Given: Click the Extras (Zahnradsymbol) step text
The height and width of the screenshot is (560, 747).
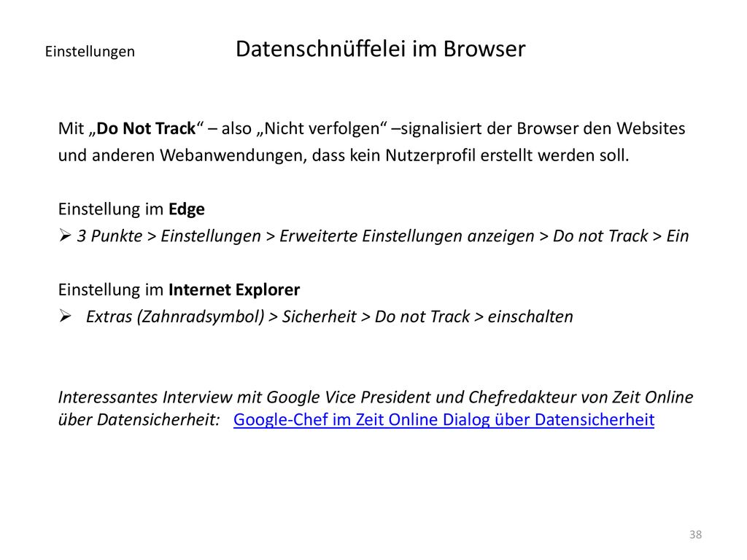Looking at the screenshot, I should [x=175, y=316].
